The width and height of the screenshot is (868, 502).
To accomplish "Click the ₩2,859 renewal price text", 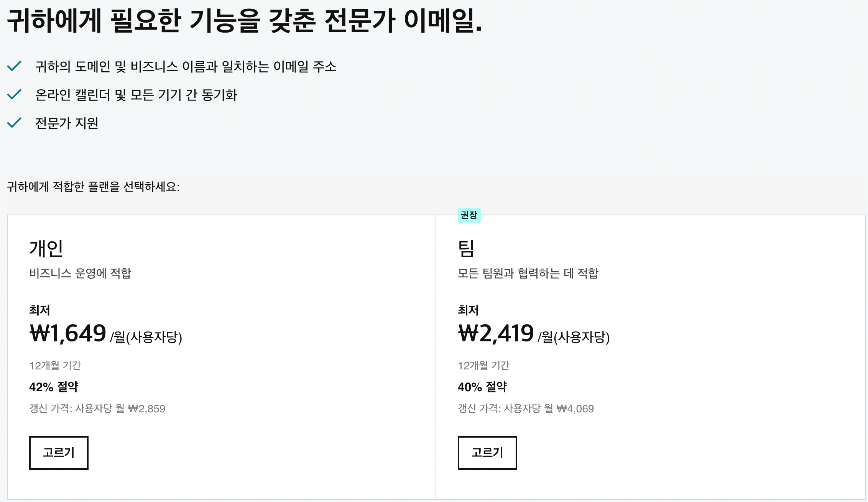I will [146, 408].
